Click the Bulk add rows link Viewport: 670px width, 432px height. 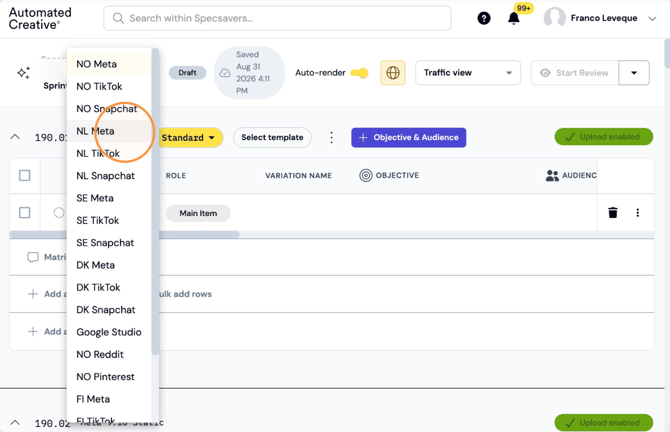(185, 294)
